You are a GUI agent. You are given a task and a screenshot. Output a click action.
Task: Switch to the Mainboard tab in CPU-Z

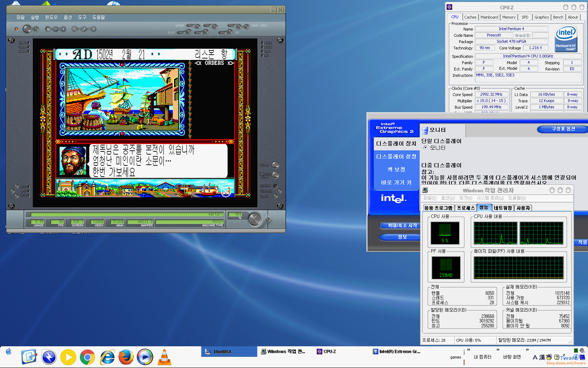coord(489,17)
